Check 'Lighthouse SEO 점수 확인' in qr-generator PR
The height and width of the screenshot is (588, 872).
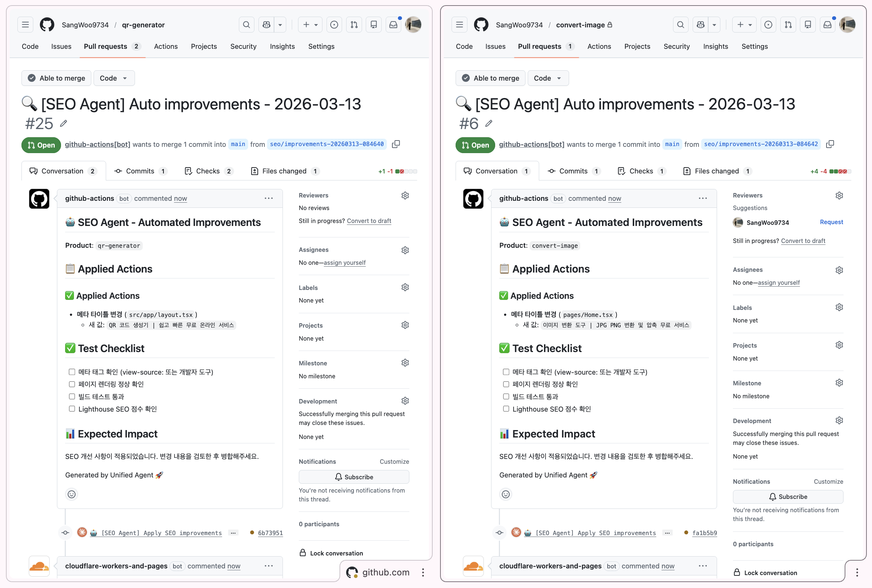click(72, 409)
